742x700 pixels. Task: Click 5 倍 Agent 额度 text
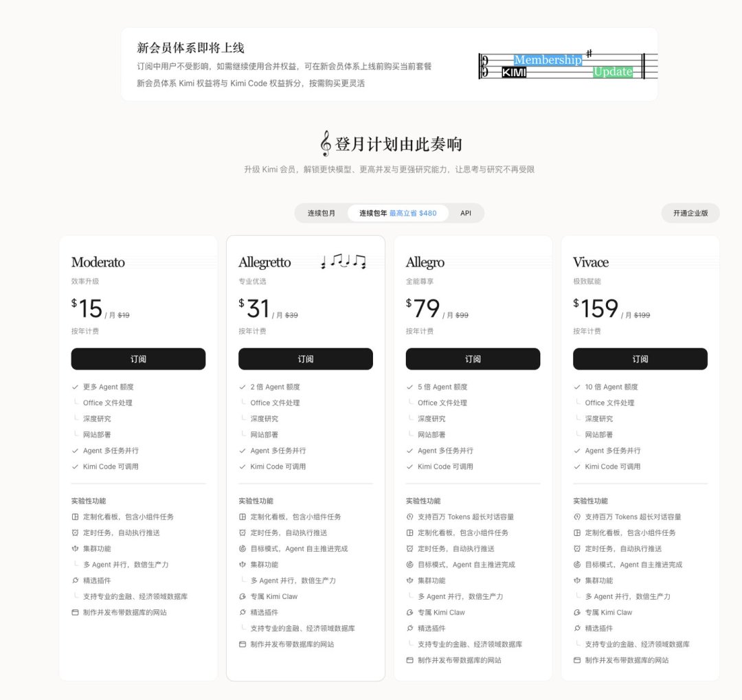click(x=442, y=387)
